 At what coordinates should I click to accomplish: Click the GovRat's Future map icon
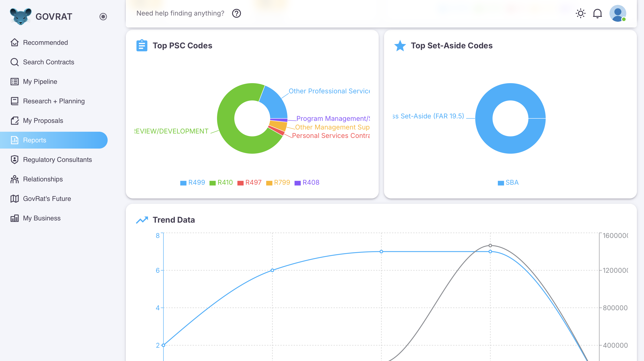coord(14,198)
